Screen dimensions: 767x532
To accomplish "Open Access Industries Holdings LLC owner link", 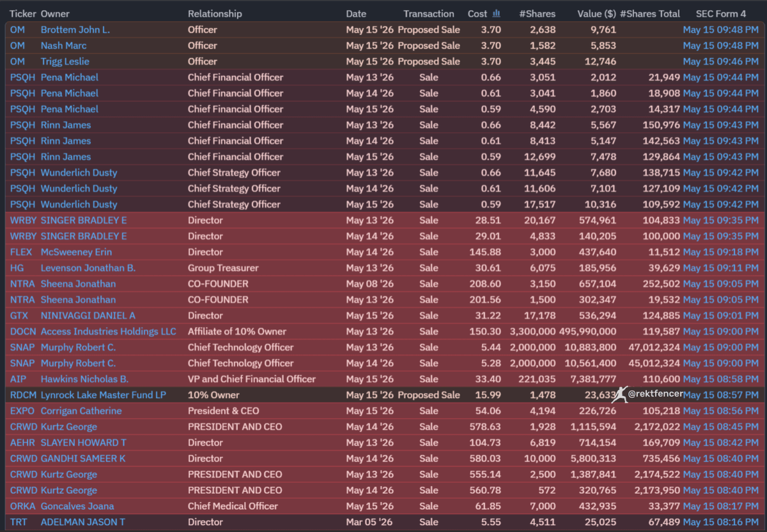I will (108, 331).
